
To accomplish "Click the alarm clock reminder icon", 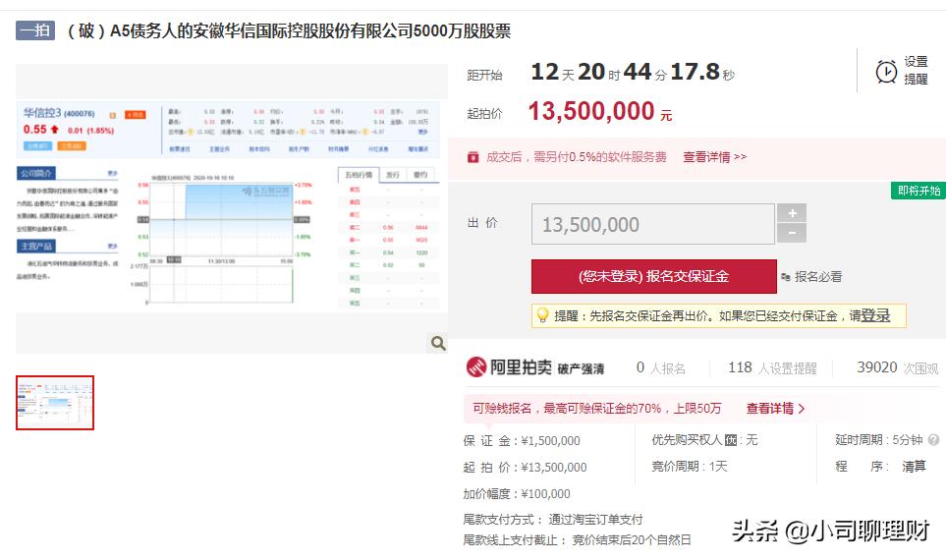I will point(886,71).
